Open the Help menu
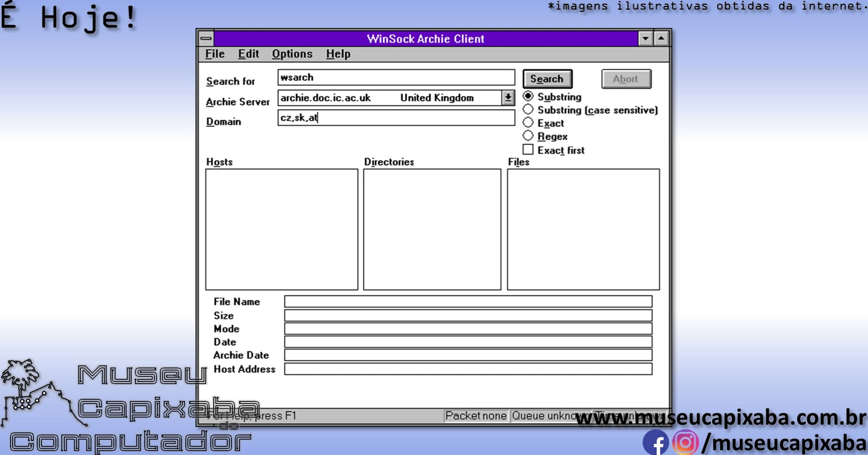Image resolution: width=868 pixels, height=455 pixels. coord(338,54)
